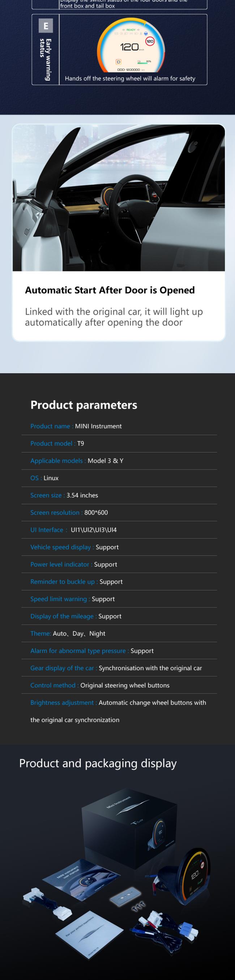Click the large 120 km/h speed readout
This screenshot has height=980, width=235.
(130, 47)
